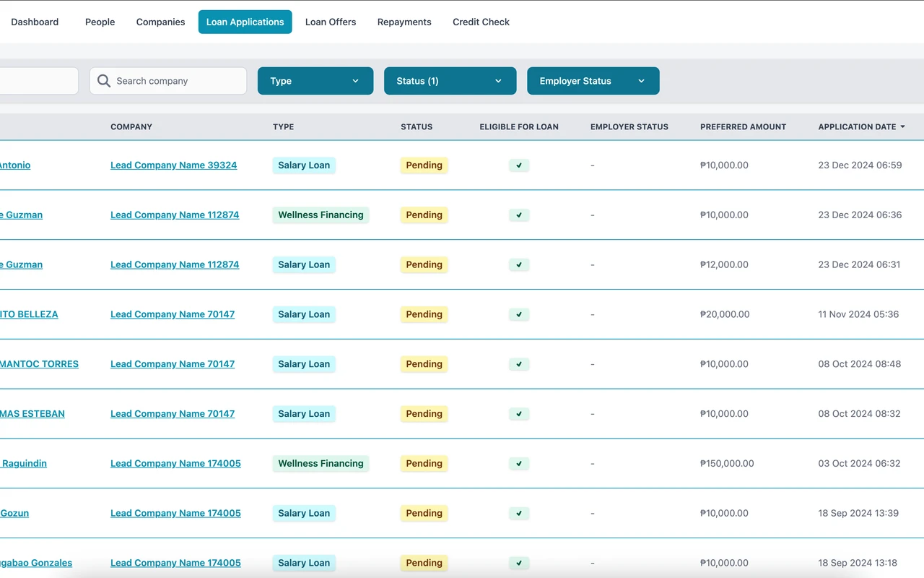Click the date 08 Oct 2024 08:48
The image size is (924, 578).
[x=859, y=364]
